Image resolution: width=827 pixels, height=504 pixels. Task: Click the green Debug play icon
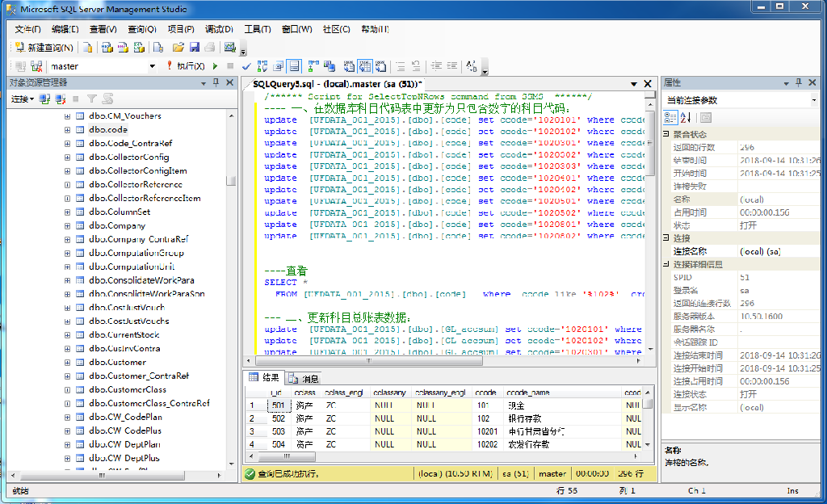coord(215,66)
